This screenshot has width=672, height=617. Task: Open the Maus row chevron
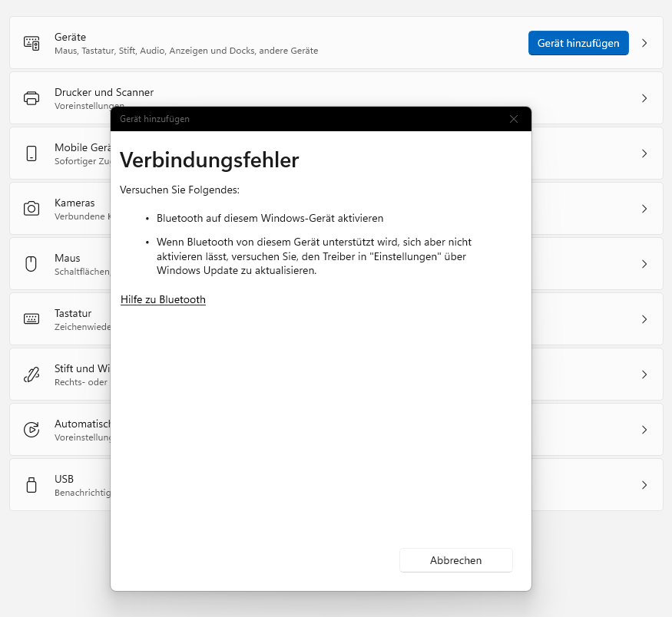(x=644, y=264)
